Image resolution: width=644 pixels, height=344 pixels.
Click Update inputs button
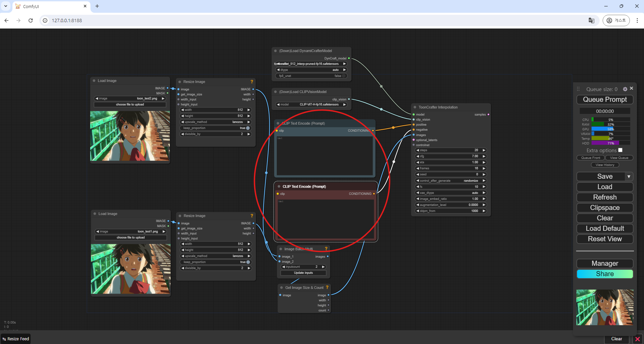click(x=303, y=273)
